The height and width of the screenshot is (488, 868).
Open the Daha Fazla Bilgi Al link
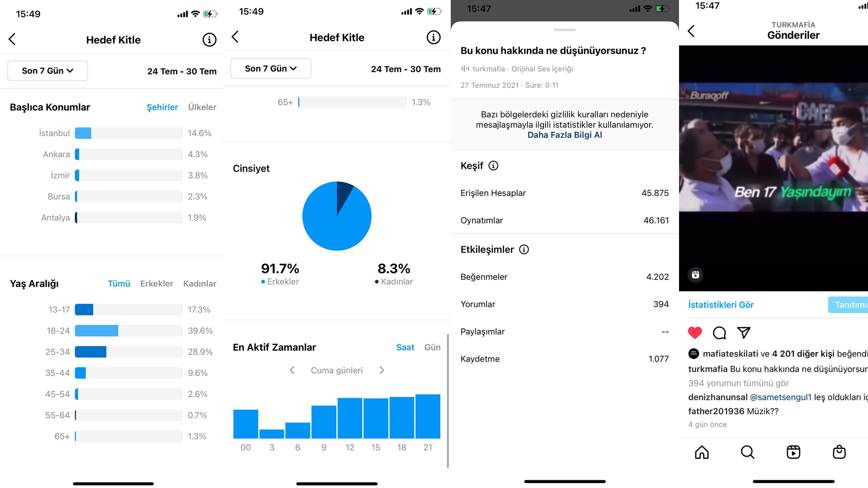[x=565, y=135]
